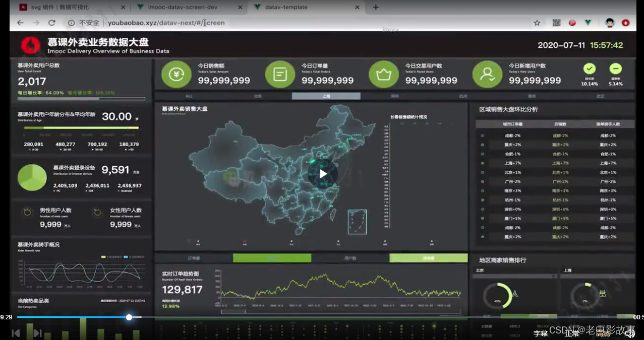The width and height of the screenshot is (644, 340).
Task: Bookmark the page with the star icon
Action: pos(537,23)
